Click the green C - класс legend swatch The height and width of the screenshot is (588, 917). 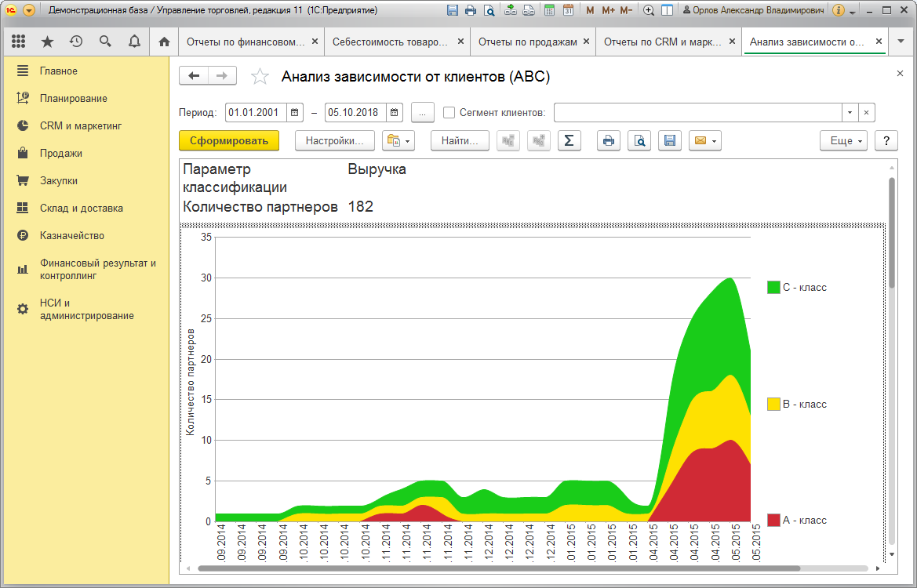click(x=773, y=288)
